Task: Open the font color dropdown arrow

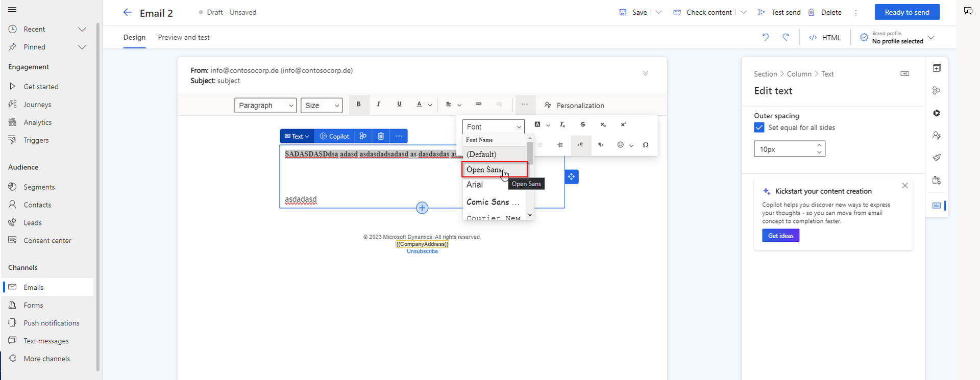Action: [430, 105]
